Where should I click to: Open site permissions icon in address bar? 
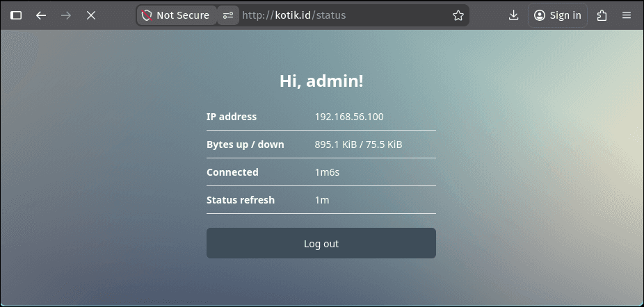click(228, 15)
